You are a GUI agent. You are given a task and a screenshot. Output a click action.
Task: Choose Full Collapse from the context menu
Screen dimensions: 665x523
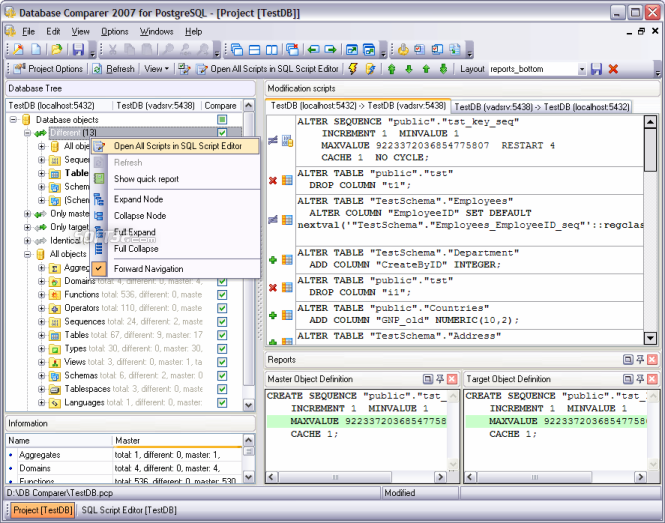[175, 249]
